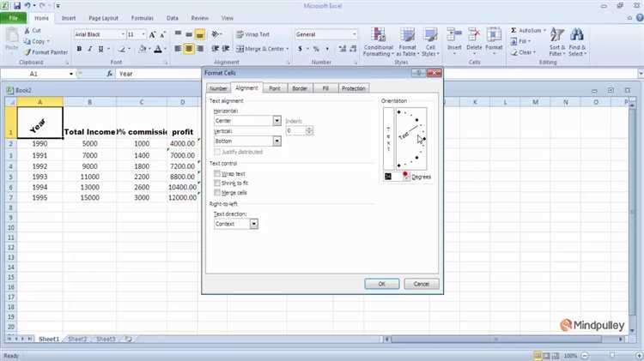Select the Center align icon in ribbon

189,49
